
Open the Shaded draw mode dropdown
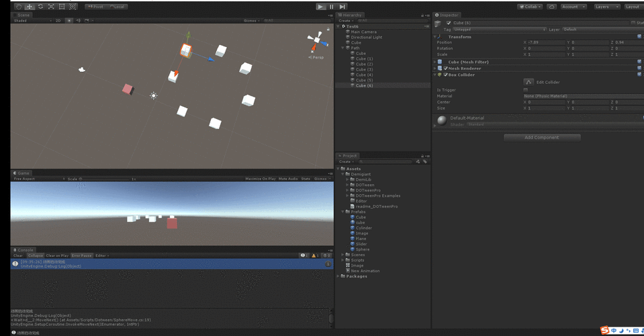(27, 21)
